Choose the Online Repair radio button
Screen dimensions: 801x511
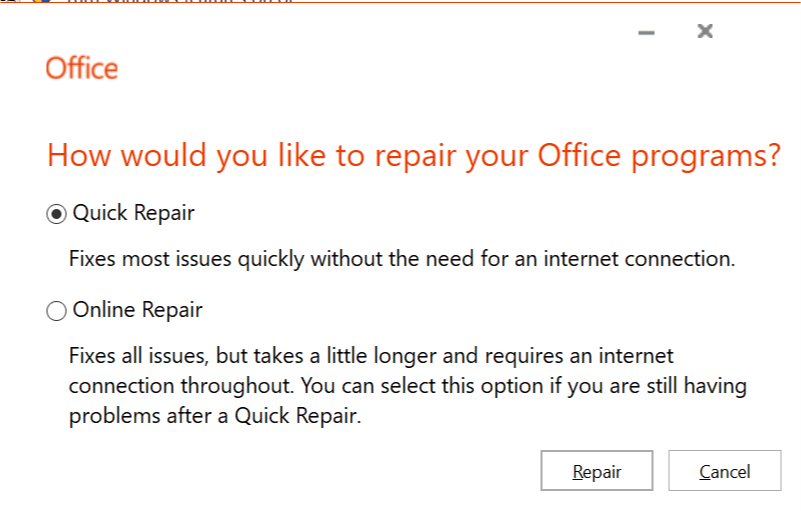56,311
